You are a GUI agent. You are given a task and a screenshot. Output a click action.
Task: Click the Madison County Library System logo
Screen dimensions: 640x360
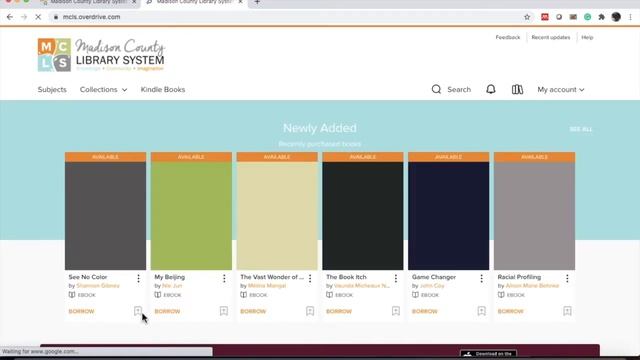pyautogui.click(x=101, y=55)
